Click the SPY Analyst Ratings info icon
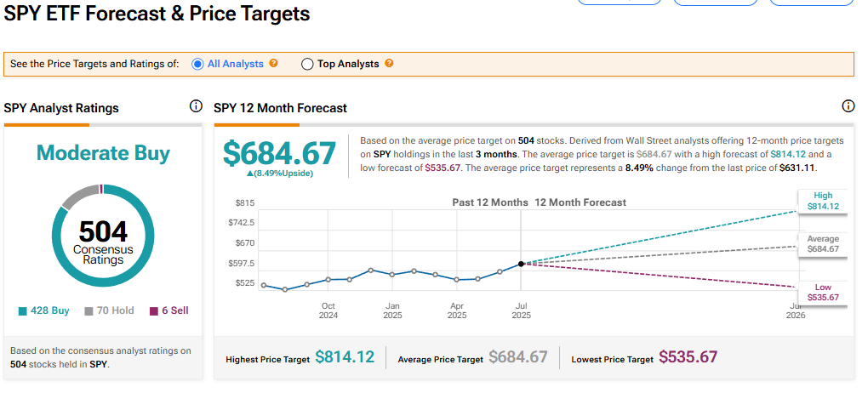 point(196,106)
